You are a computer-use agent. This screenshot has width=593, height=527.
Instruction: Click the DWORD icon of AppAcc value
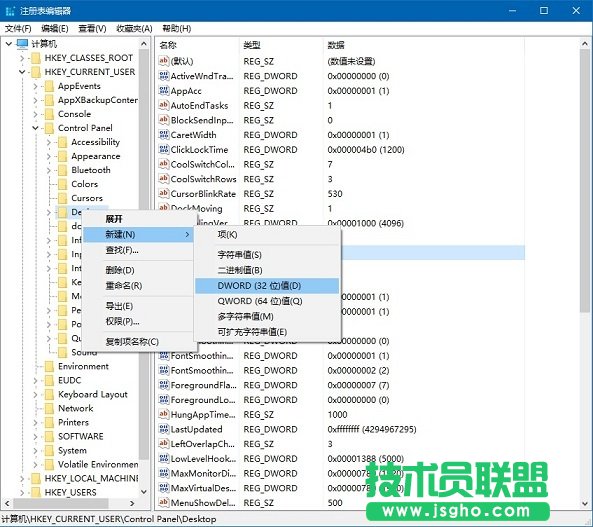[163, 90]
